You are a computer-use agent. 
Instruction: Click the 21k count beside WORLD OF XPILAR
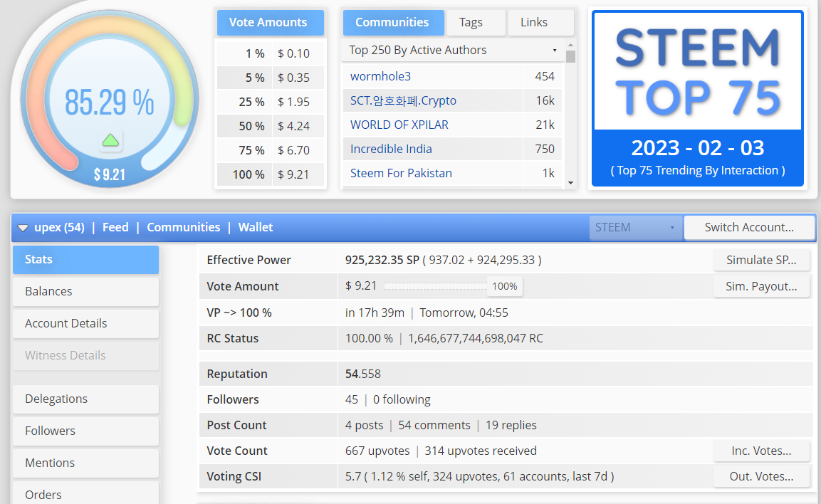pyautogui.click(x=545, y=125)
